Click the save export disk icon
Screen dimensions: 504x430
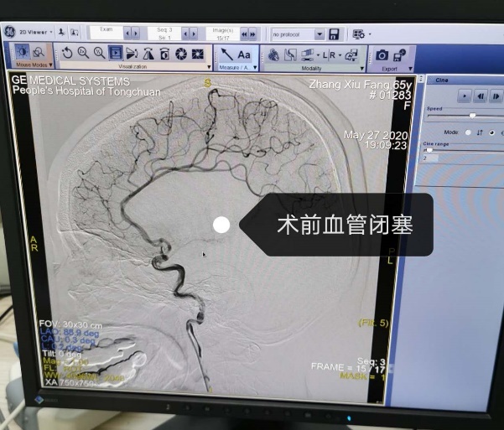coord(399,55)
